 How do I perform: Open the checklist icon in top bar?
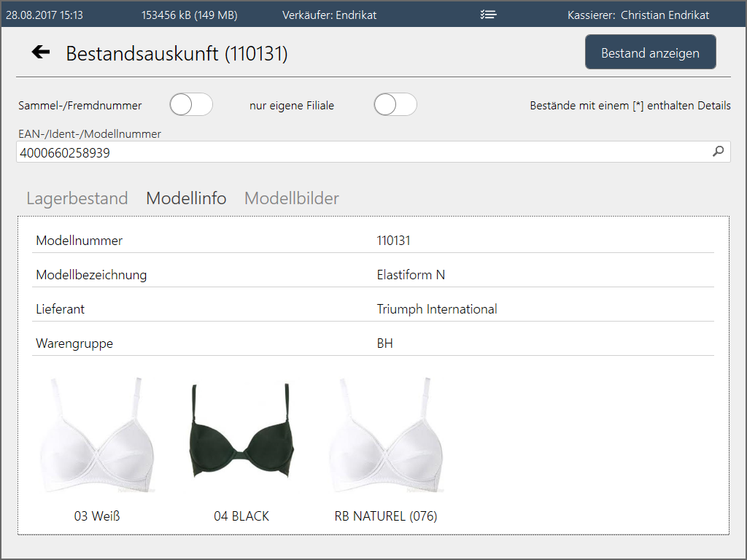pyautogui.click(x=489, y=15)
